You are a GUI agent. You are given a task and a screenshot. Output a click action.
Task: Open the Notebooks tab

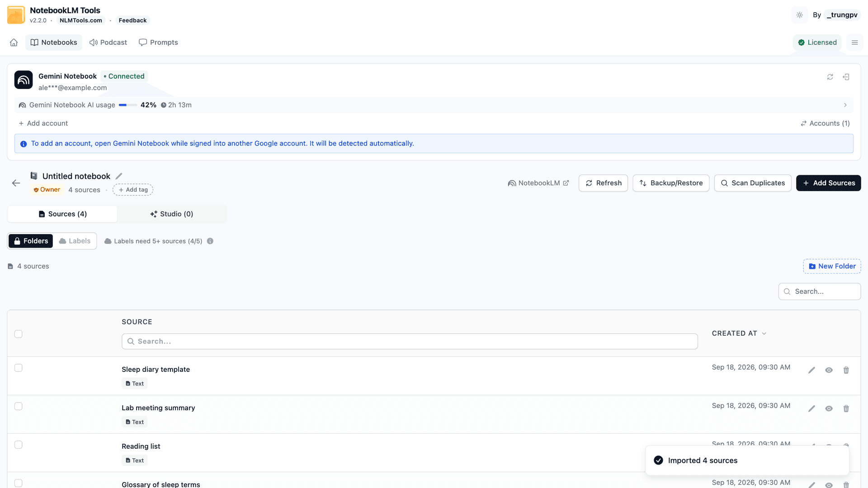[54, 42]
